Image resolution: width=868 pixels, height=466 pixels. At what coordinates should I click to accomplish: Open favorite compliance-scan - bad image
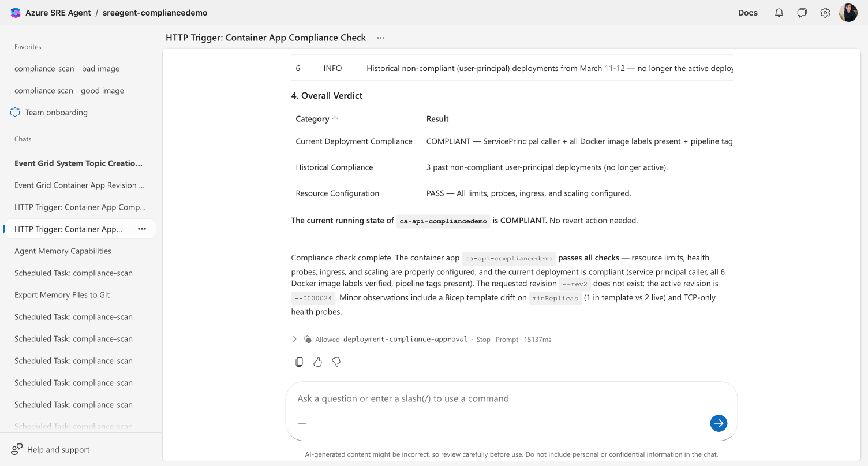[67, 69]
